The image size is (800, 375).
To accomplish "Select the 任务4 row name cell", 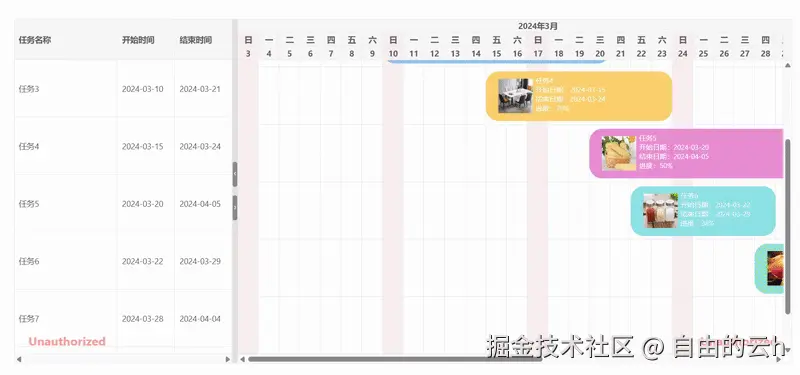I will 66,146.
